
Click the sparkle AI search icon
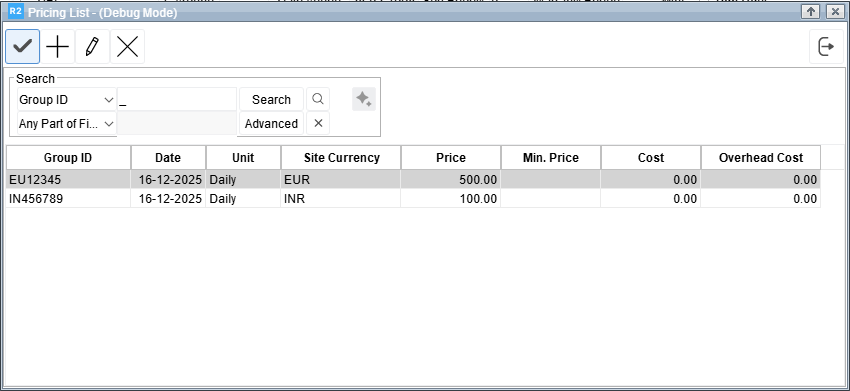tap(364, 99)
